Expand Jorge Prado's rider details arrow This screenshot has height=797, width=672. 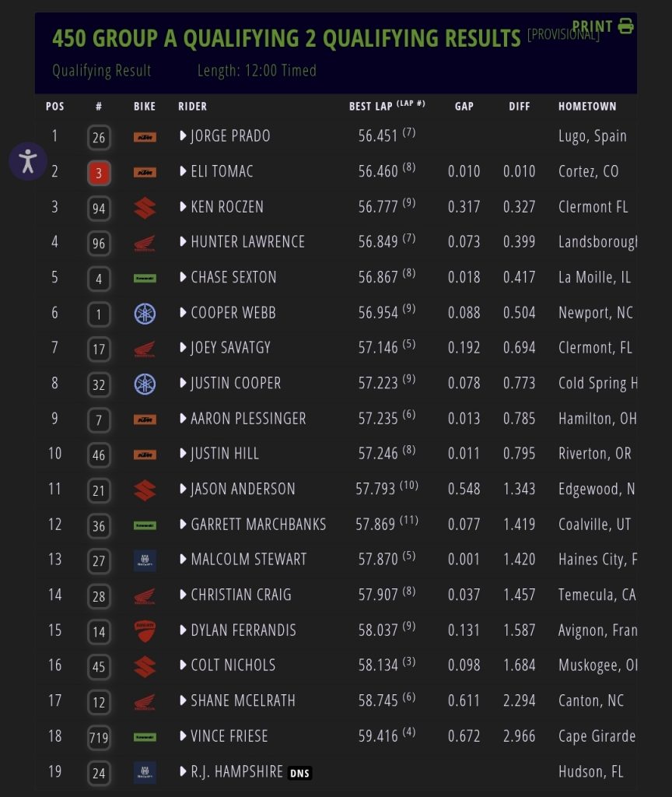click(x=183, y=136)
